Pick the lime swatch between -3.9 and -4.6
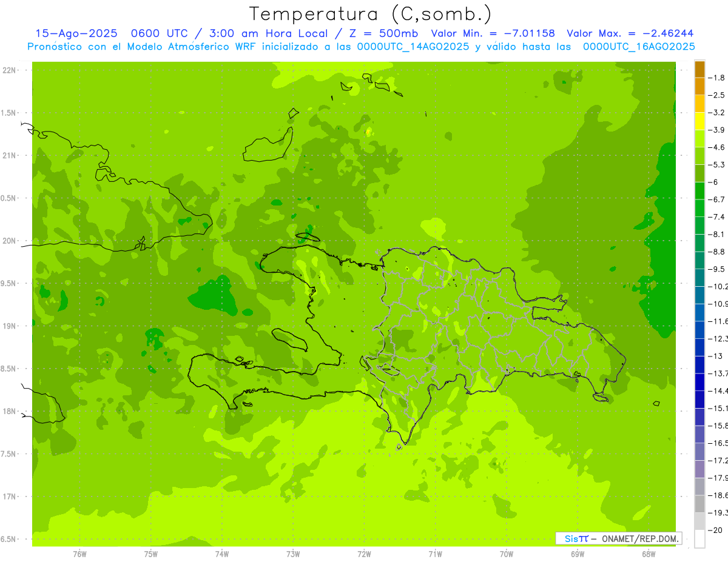This screenshot has width=728, height=562. (699, 139)
